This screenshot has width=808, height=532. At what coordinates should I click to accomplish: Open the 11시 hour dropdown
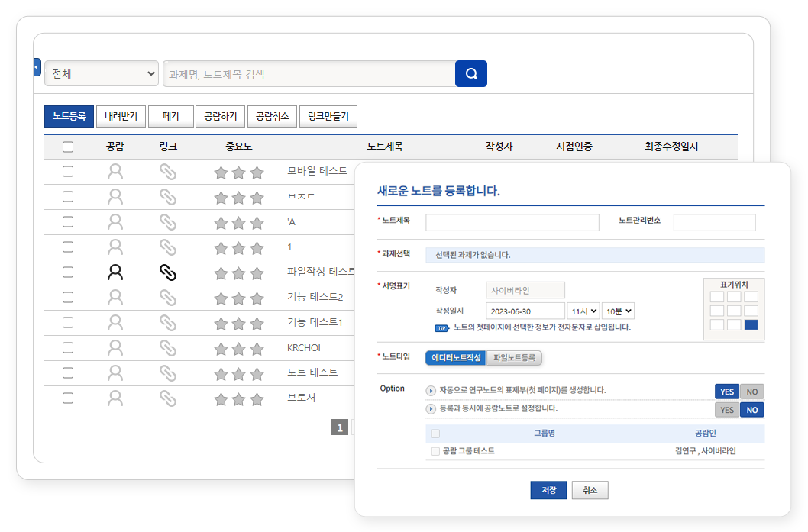click(x=583, y=311)
